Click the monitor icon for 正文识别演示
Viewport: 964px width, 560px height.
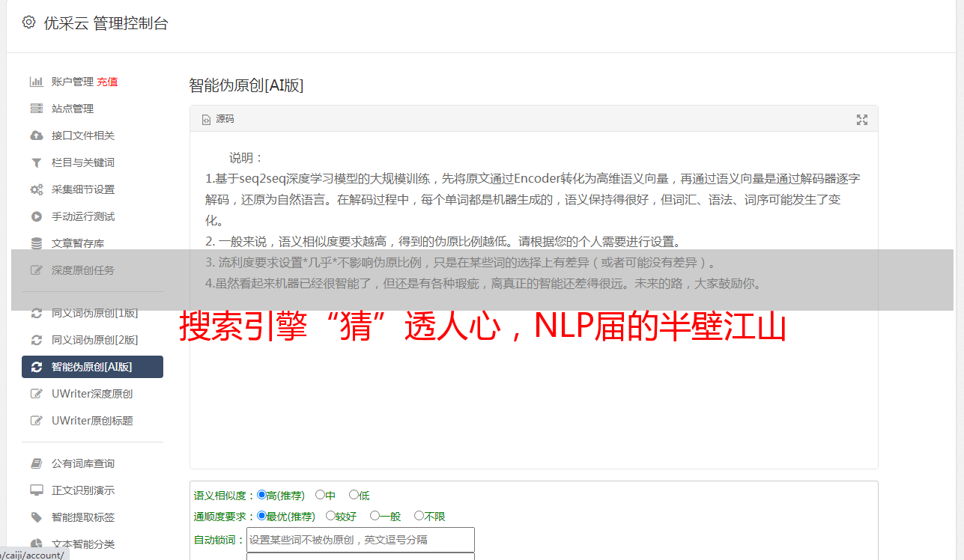coord(36,490)
